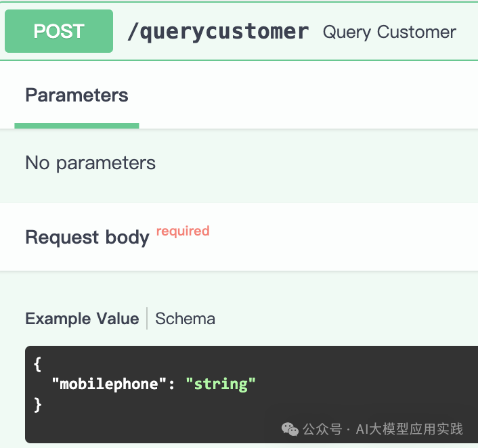Switch to the Schema view
The height and width of the screenshot is (448, 478).
(x=185, y=319)
